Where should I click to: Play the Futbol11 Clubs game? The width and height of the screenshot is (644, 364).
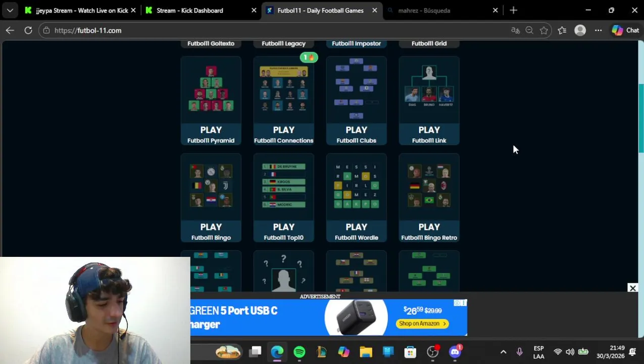[356, 101]
